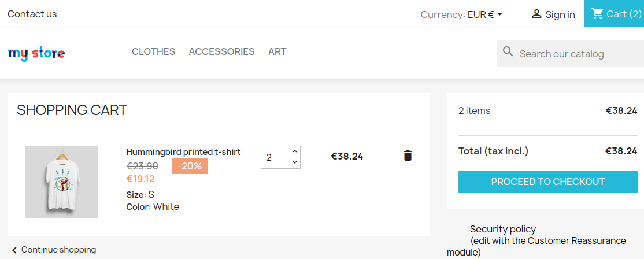Delete the Hummingbird t-shirt with trash icon
The width and height of the screenshot is (644, 259).
408,156
